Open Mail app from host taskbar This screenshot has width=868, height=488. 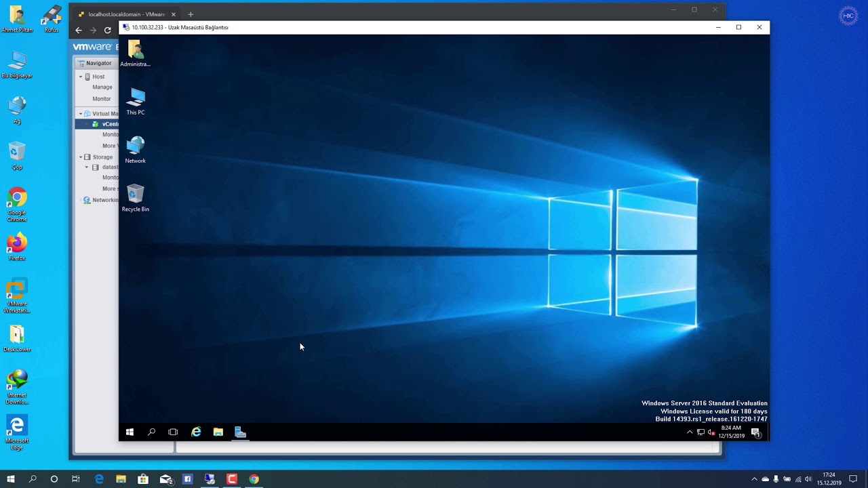tap(165, 479)
